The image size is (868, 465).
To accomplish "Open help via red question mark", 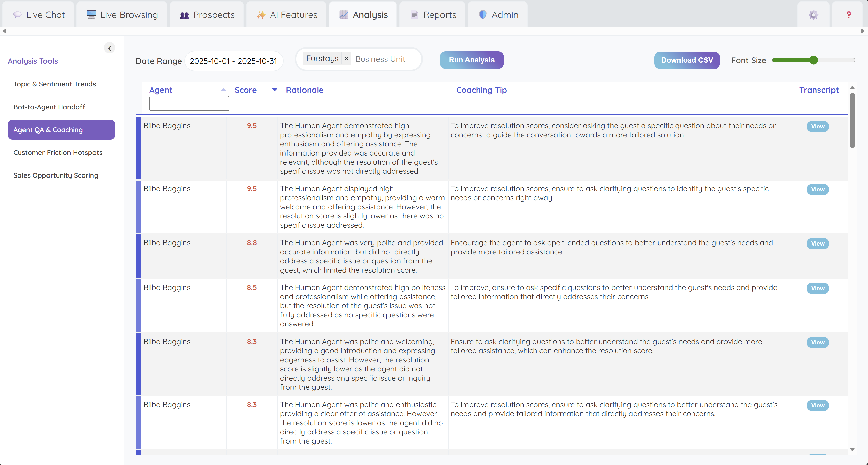I will pos(849,15).
